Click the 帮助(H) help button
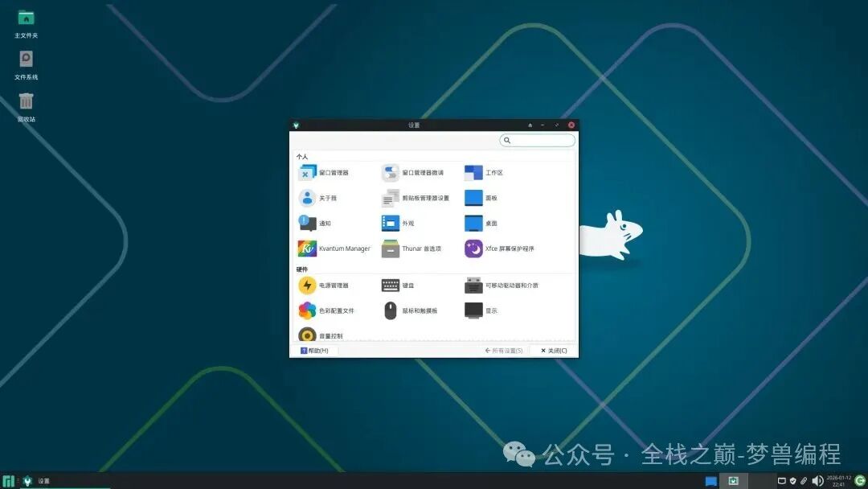 [x=316, y=350]
